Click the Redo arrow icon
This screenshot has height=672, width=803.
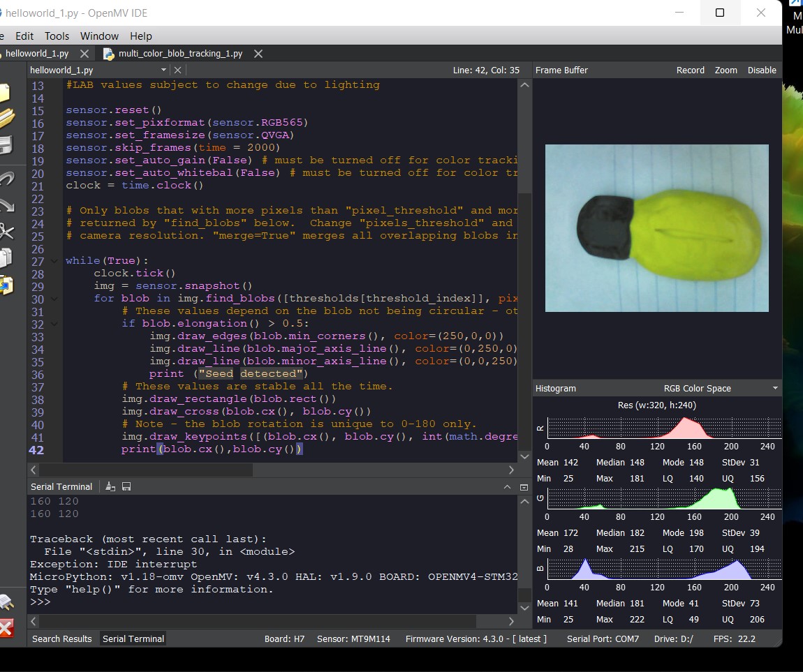[6, 205]
